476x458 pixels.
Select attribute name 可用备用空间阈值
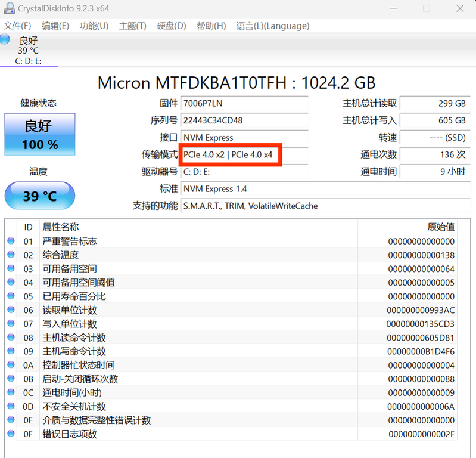[79, 283]
